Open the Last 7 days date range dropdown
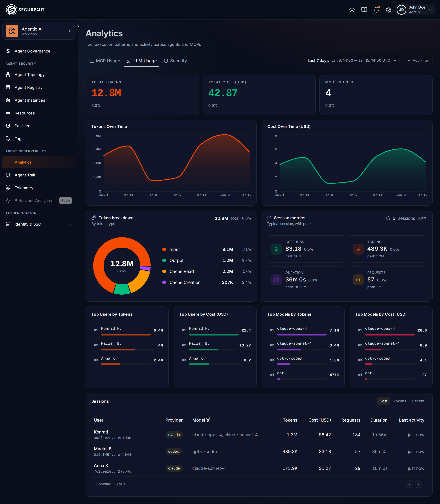The image size is (440, 504). click(x=352, y=61)
